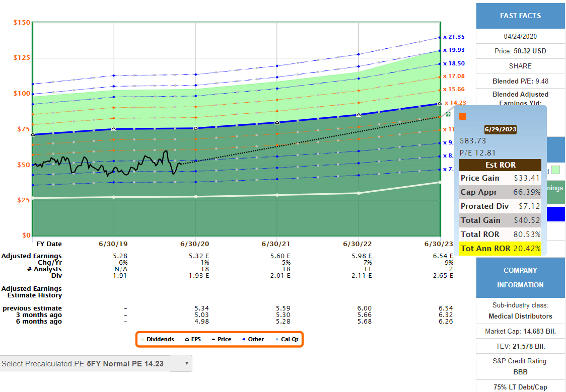
Task: Toggle the Dividends legend marker
Action: pos(157,339)
